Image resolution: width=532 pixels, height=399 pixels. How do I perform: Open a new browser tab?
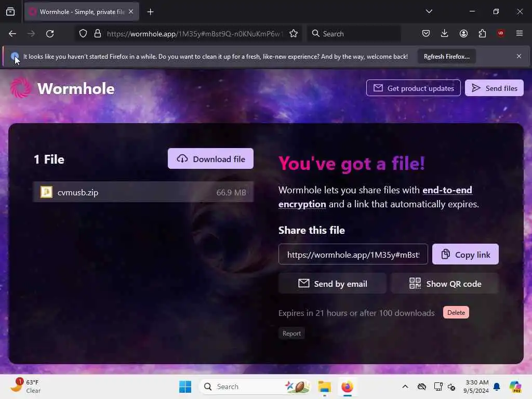click(x=150, y=12)
